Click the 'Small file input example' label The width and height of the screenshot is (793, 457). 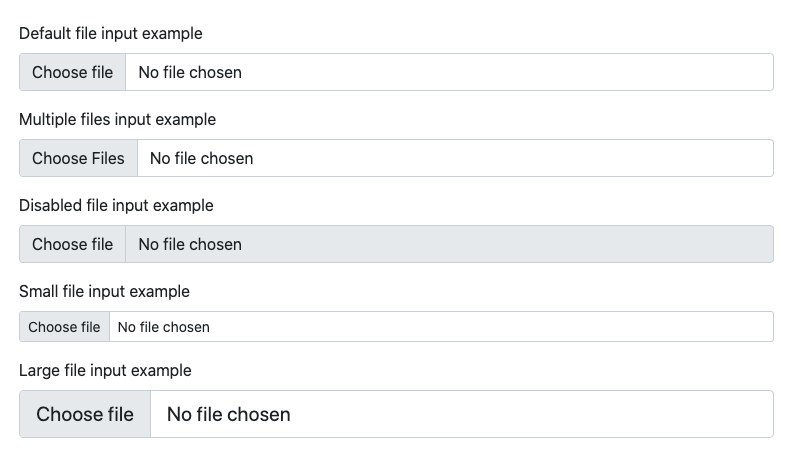[104, 291]
